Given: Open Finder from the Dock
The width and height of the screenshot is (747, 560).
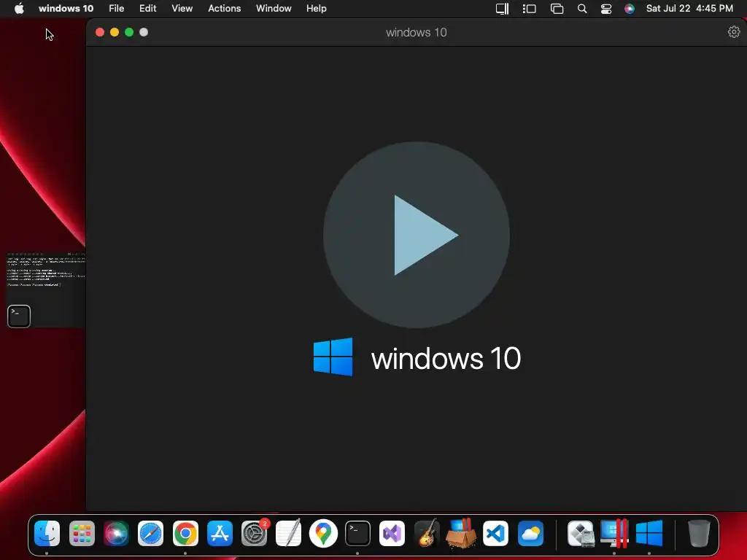Looking at the screenshot, I should pos(47,533).
